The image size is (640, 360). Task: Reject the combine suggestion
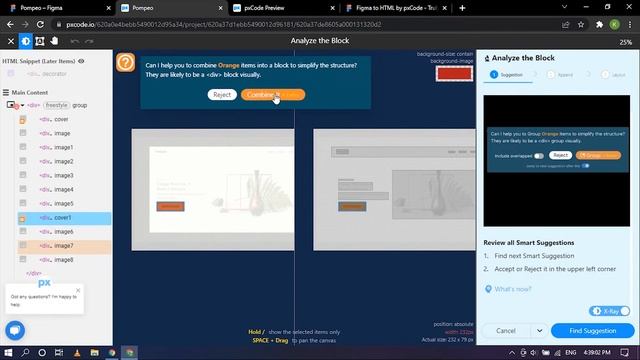[222, 95]
